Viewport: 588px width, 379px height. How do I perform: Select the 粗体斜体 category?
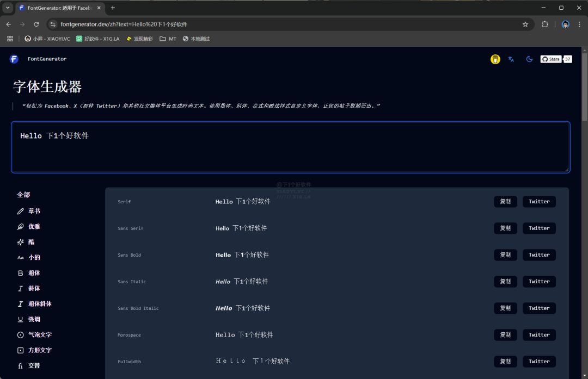point(34,304)
